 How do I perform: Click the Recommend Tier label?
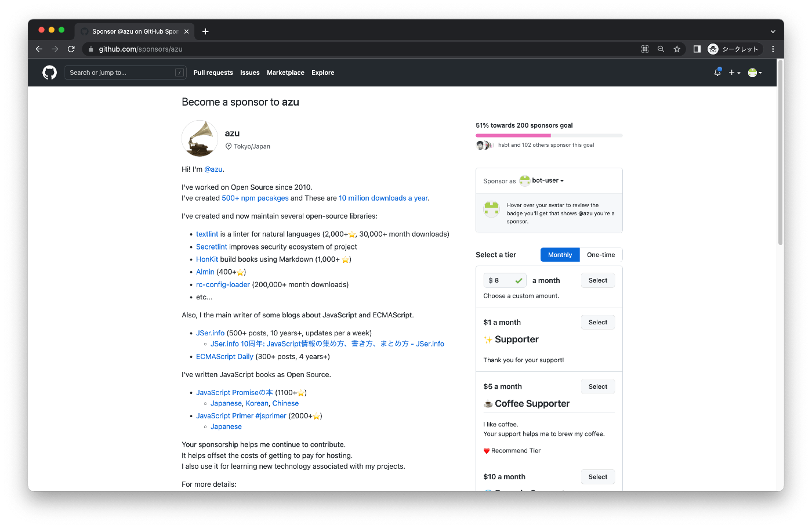[516, 451]
